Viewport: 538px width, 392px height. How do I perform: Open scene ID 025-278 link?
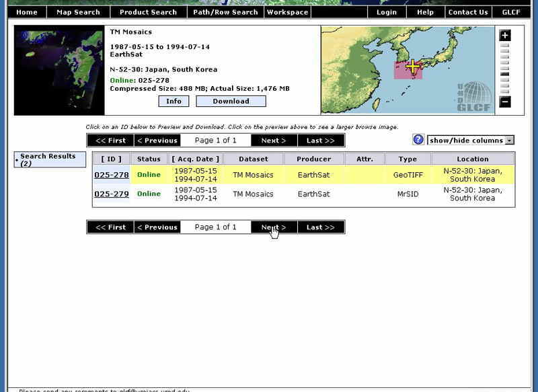pyautogui.click(x=112, y=175)
